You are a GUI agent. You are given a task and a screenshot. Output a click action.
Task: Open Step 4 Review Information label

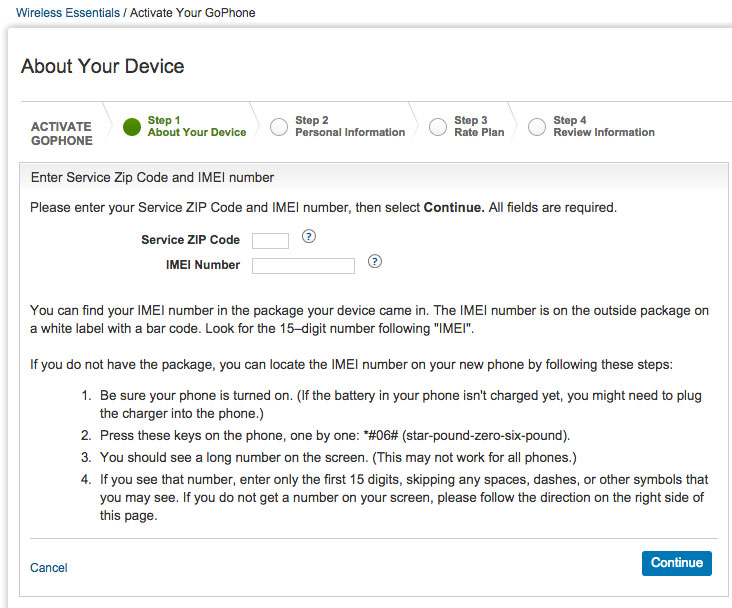click(604, 127)
